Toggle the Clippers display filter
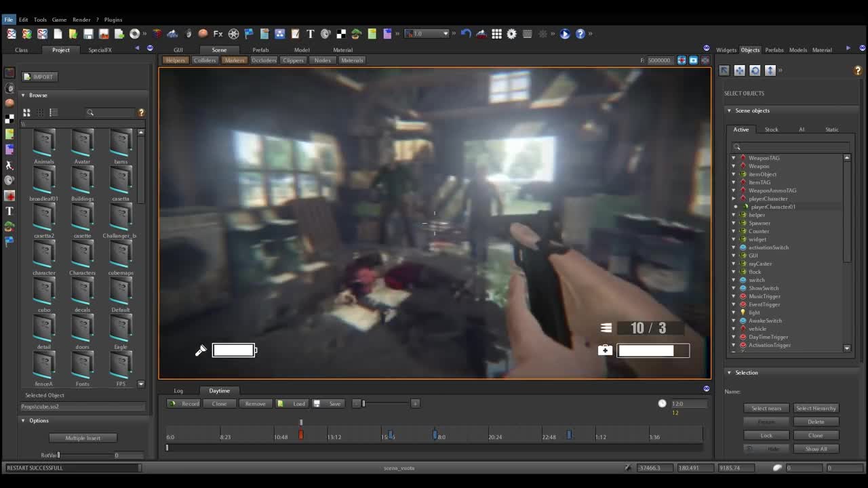The height and width of the screenshot is (488, 868). [x=294, y=60]
